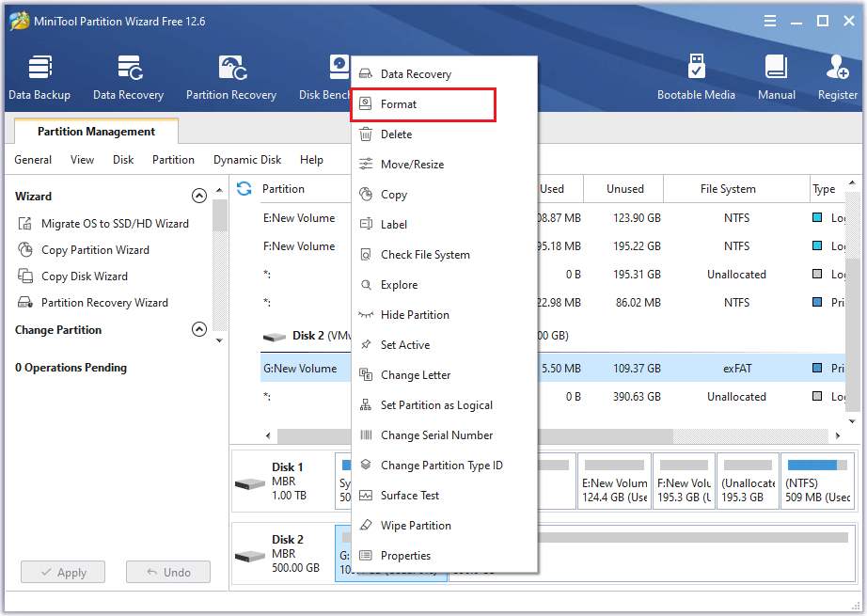Select F:New Volume block in disk map
This screenshot has width=867, height=616.
(x=684, y=482)
